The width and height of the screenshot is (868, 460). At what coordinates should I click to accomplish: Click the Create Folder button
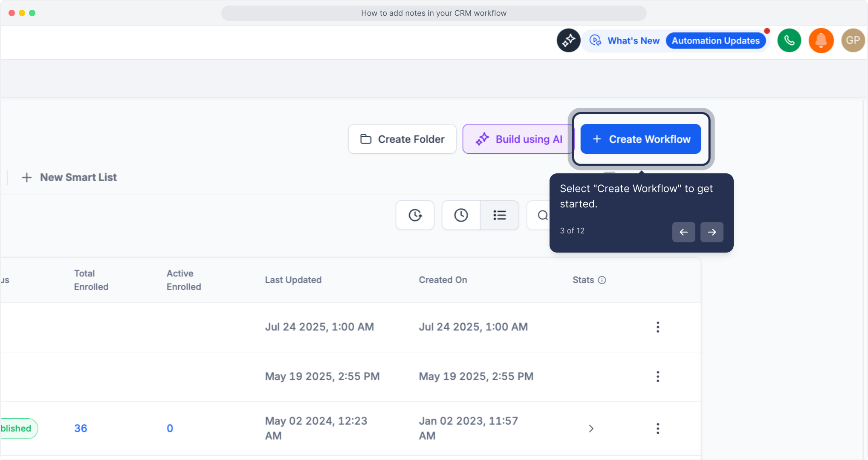point(402,139)
